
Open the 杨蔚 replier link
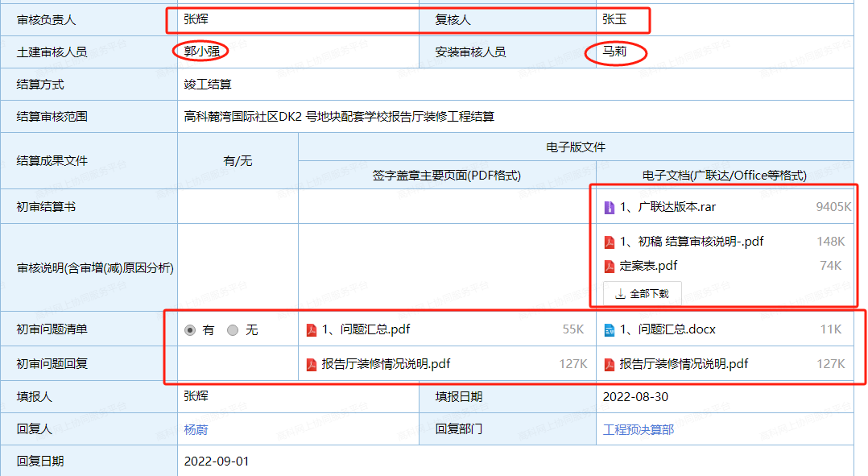coord(196,429)
